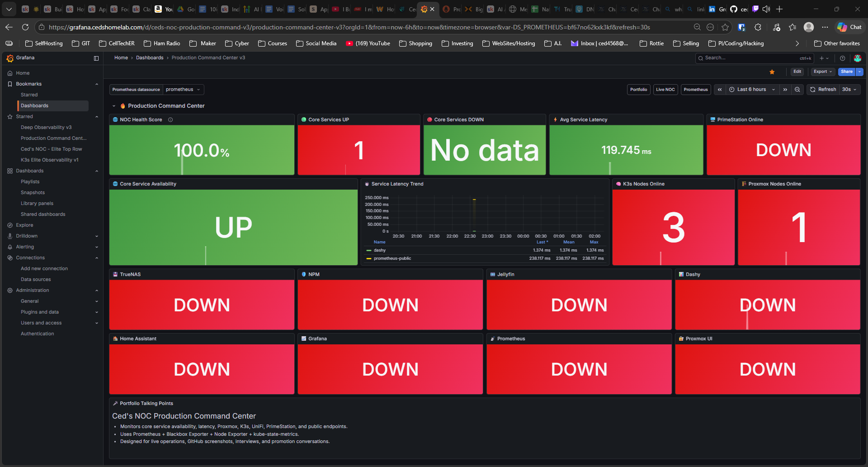Open the Share options arrow dropdown
Screen dimensions: 868x467
pyautogui.click(x=859, y=71)
